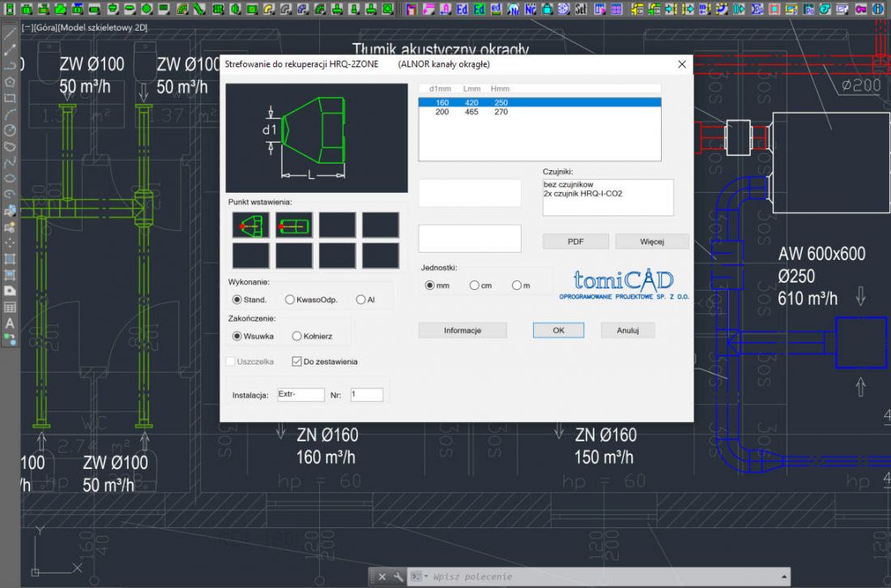Select the Polygon tool in left toolbar
The width and height of the screenshot is (891, 588).
click(10, 82)
